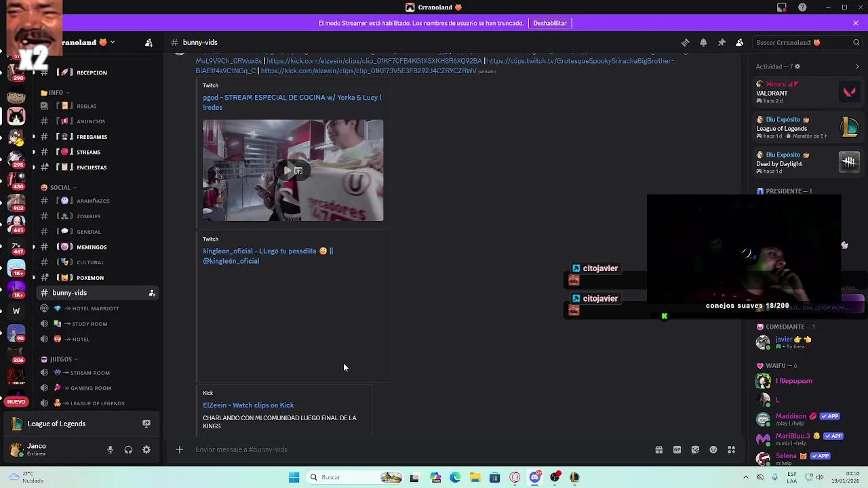Screen dimensions: 868x488
Task: Create invite for bunny-vids channel
Action: coord(152,293)
